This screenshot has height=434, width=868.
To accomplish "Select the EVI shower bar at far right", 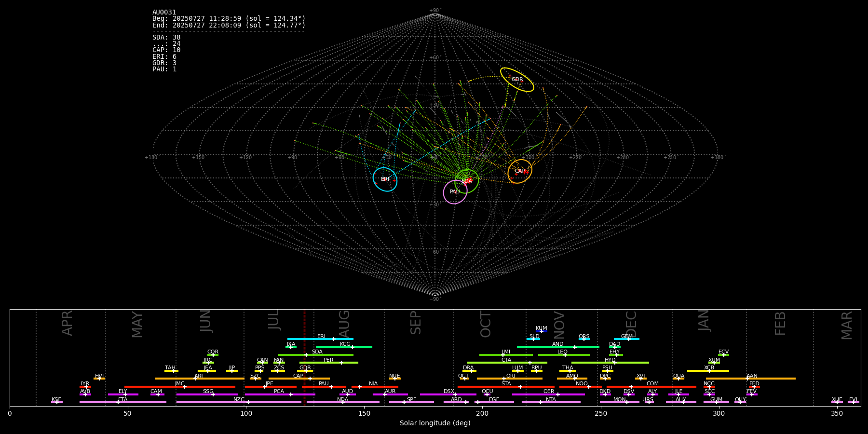I will click(x=854, y=402).
